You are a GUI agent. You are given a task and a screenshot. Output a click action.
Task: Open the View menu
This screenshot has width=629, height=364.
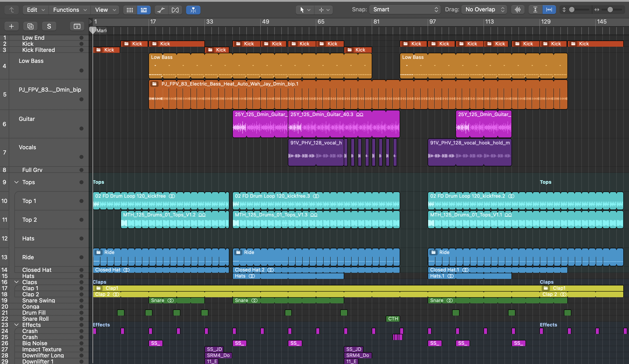[x=105, y=10]
